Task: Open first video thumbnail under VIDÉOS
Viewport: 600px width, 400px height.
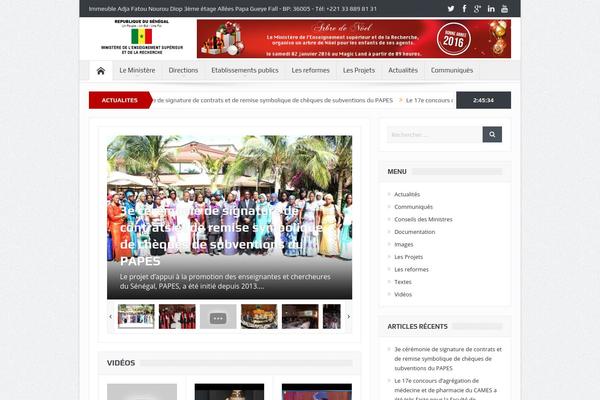Action: (x=142, y=392)
